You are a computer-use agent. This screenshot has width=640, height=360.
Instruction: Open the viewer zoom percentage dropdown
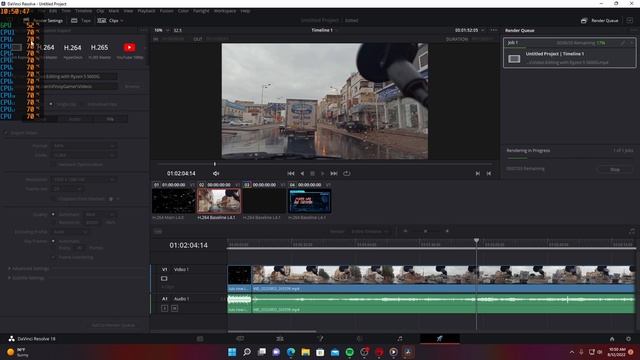click(x=161, y=30)
